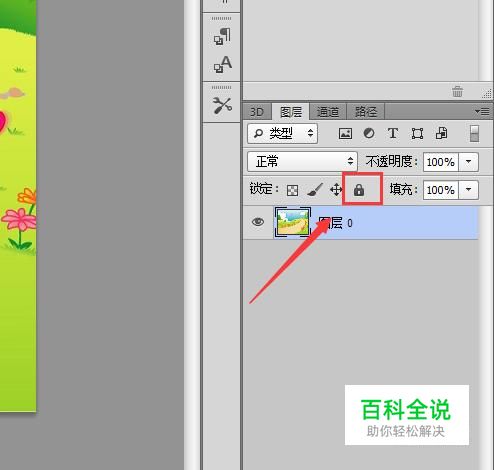Open the 填充 fill slider arrow
The image size is (494, 470).
click(469, 190)
